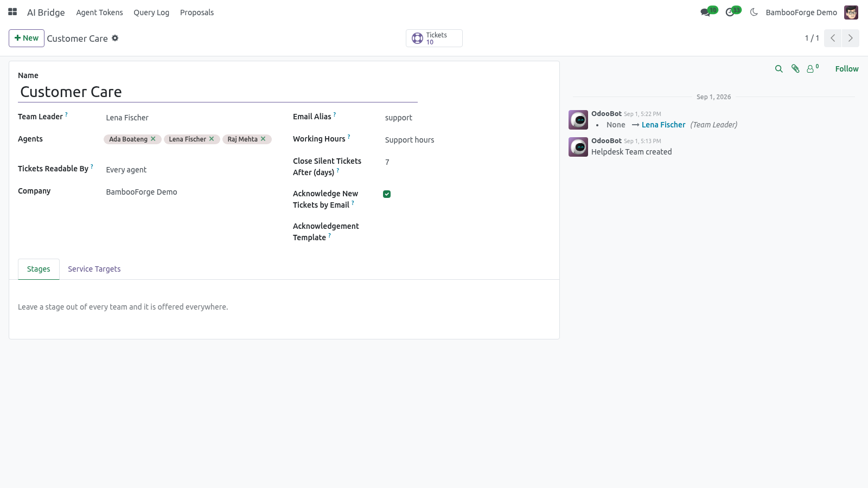Edit Close Silent Tickets days value
The image size is (868, 488).
tap(467, 162)
